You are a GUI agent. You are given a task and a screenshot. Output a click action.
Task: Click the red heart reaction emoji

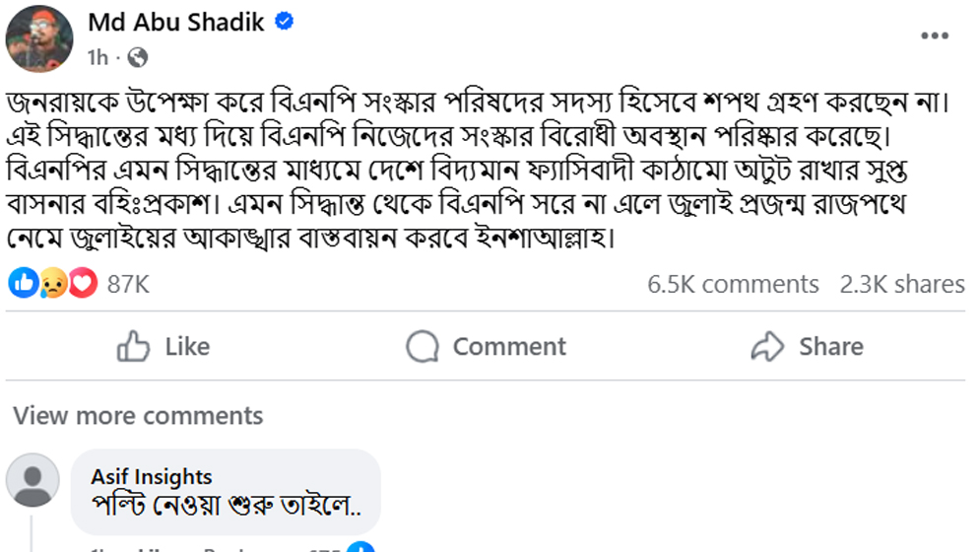[83, 284]
